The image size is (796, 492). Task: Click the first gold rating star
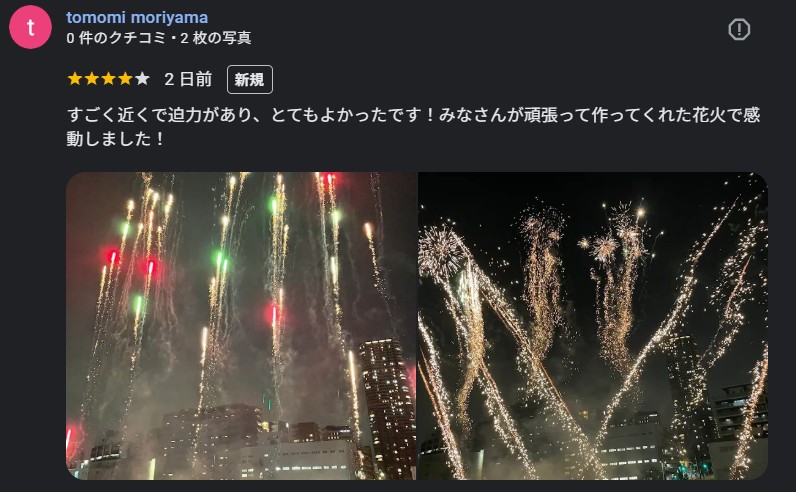point(75,79)
